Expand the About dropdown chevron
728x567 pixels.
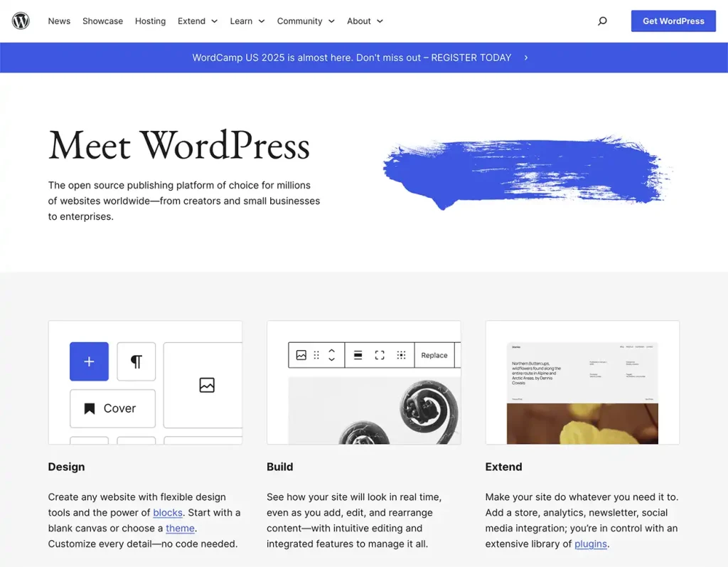pos(380,21)
